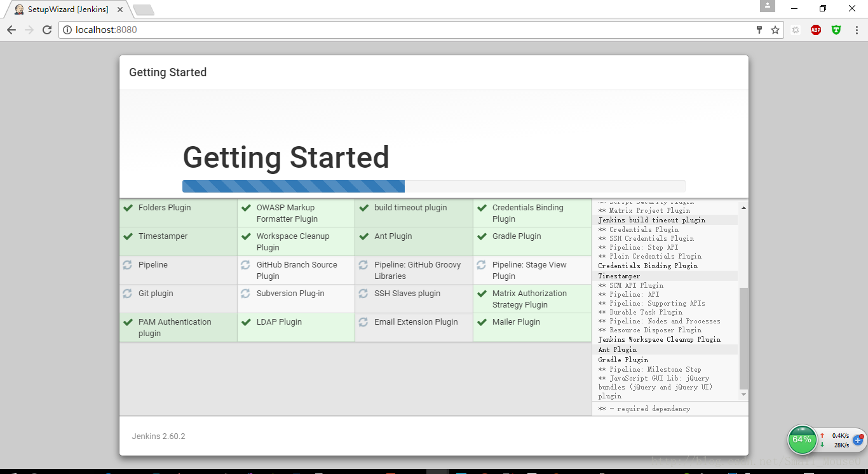
Task: Click the Ant Plugin cell
Action: click(x=414, y=242)
